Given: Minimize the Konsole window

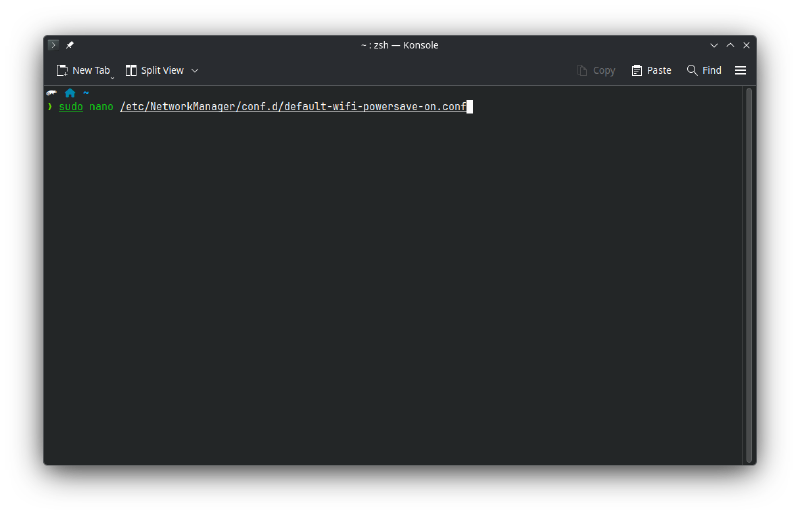Looking at the screenshot, I should click(x=714, y=45).
